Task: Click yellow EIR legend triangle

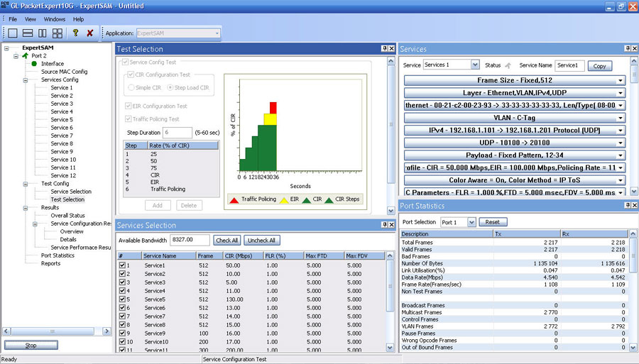Action: tap(283, 200)
